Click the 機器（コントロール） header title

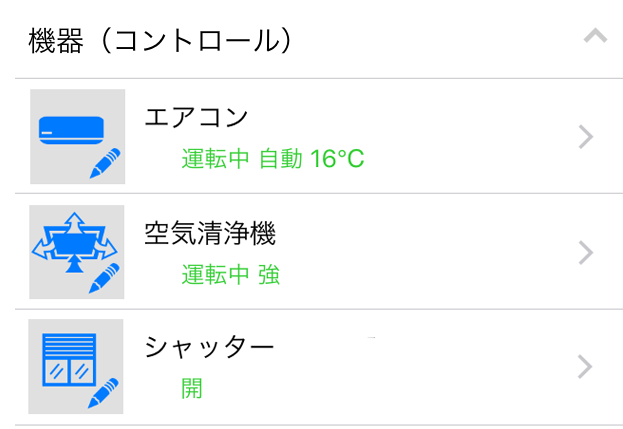click(161, 40)
